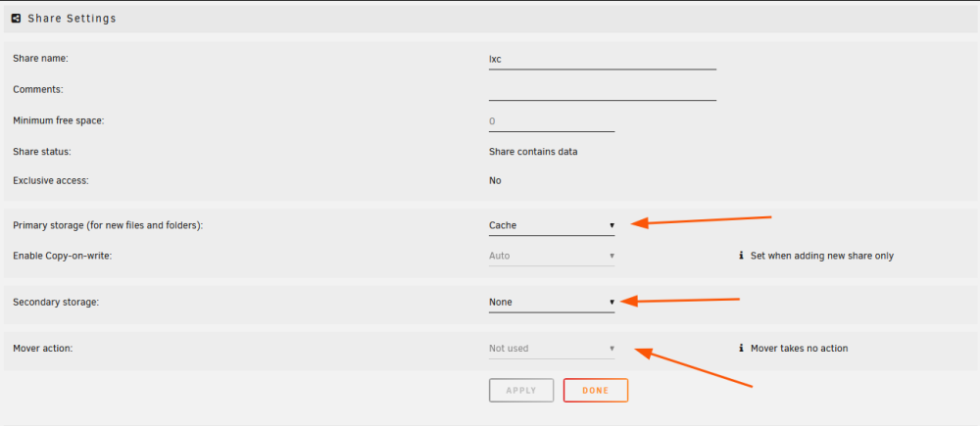980x426 pixels.
Task: Click the APPLY button
Action: tap(521, 391)
